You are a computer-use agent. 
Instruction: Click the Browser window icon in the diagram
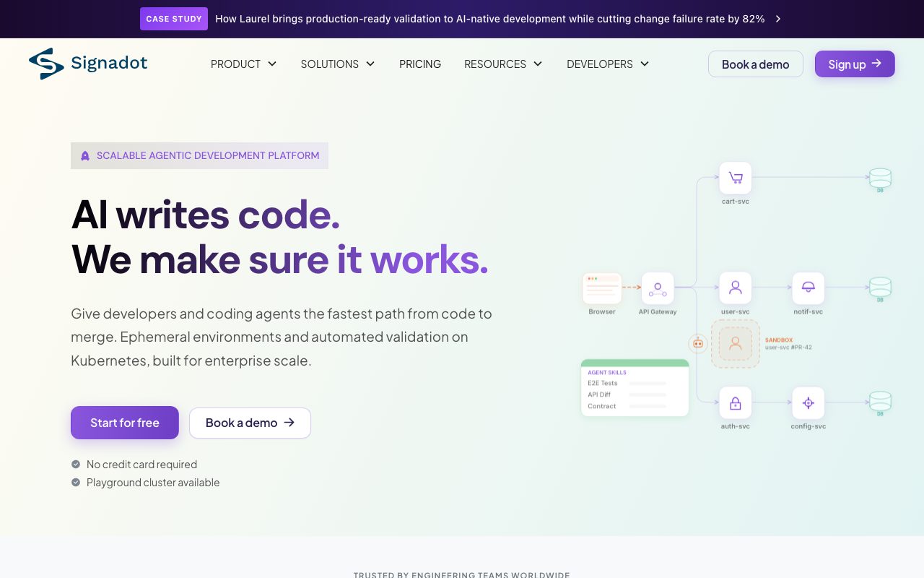pos(602,288)
